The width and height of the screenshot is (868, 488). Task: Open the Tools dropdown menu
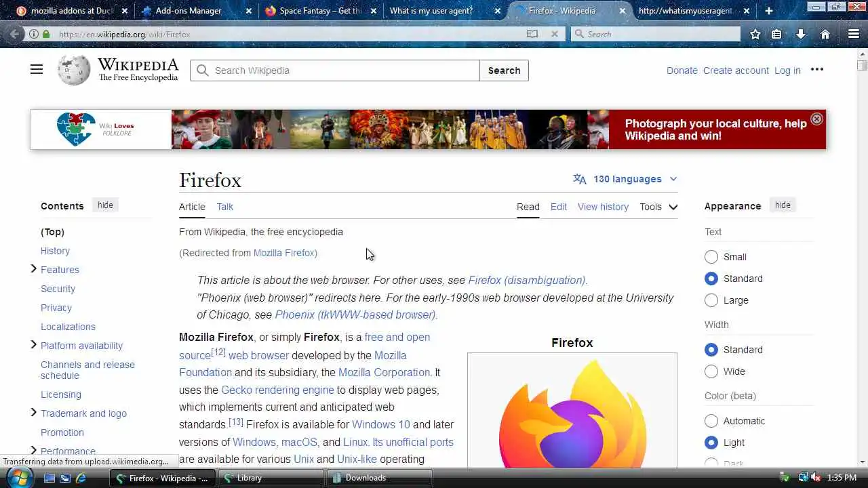(658, 207)
